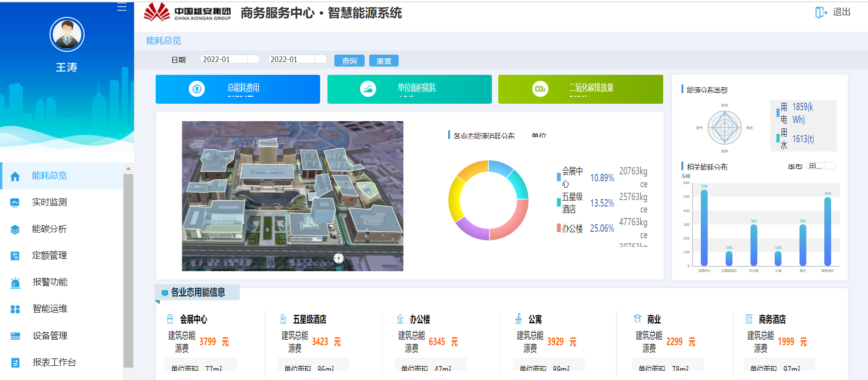868x380 pixels.
Task: Click the 1999 元 value for 商务酒店
Action: coord(792,342)
